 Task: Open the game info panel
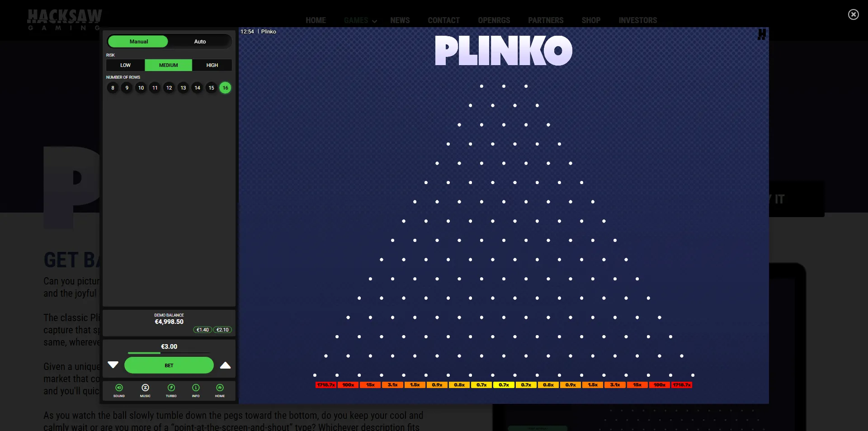196,390
